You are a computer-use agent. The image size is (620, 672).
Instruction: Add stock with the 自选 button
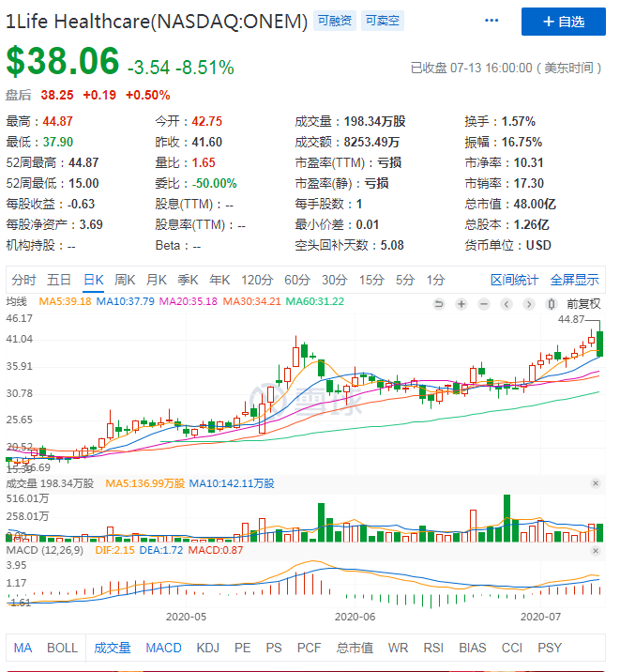click(x=563, y=22)
